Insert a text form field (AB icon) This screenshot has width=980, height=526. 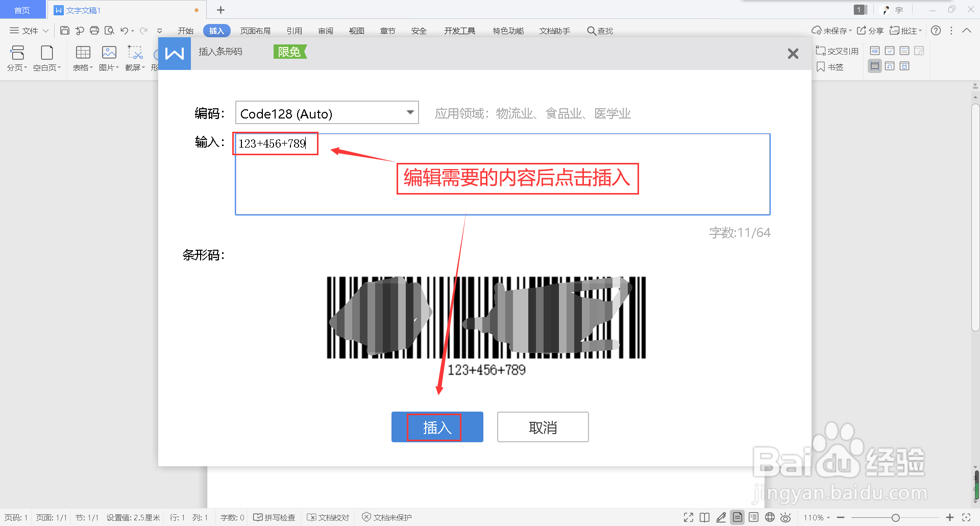[x=875, y=51]
